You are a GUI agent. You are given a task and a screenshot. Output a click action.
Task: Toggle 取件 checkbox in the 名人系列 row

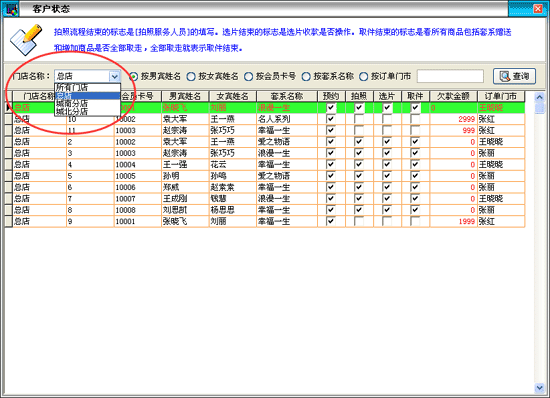pos(415,119)
